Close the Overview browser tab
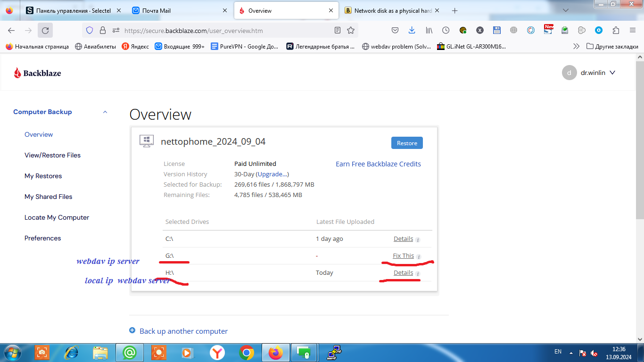This screenshot has height=362, width=644. click(x=330, y=10)
